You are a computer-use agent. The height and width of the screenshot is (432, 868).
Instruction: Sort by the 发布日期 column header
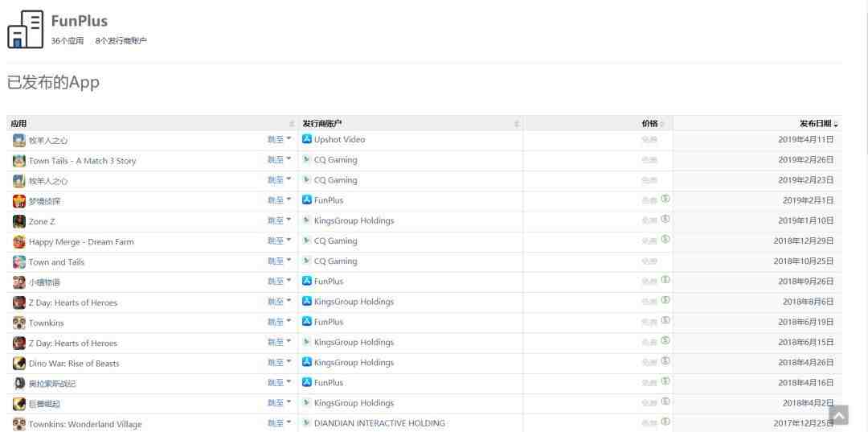click(758, 124)
